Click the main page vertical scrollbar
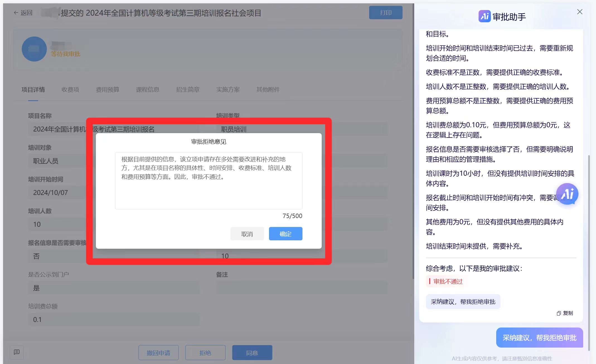 click(413, 141)
